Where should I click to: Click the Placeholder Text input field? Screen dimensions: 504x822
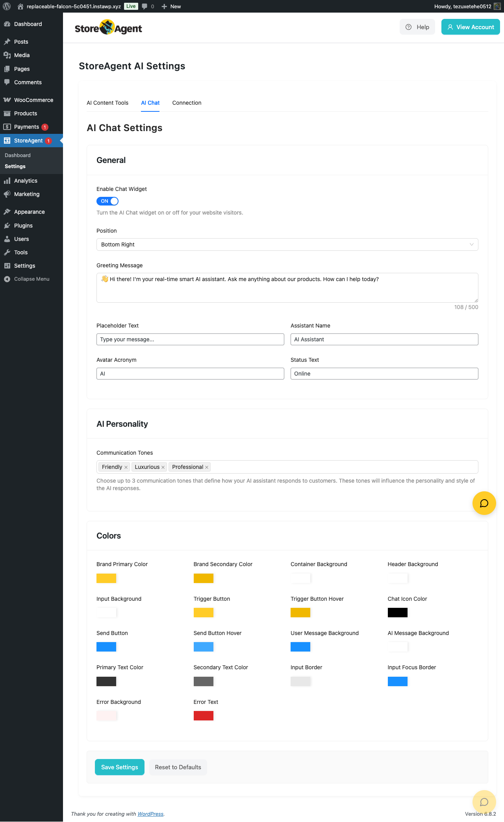[190, 339]
